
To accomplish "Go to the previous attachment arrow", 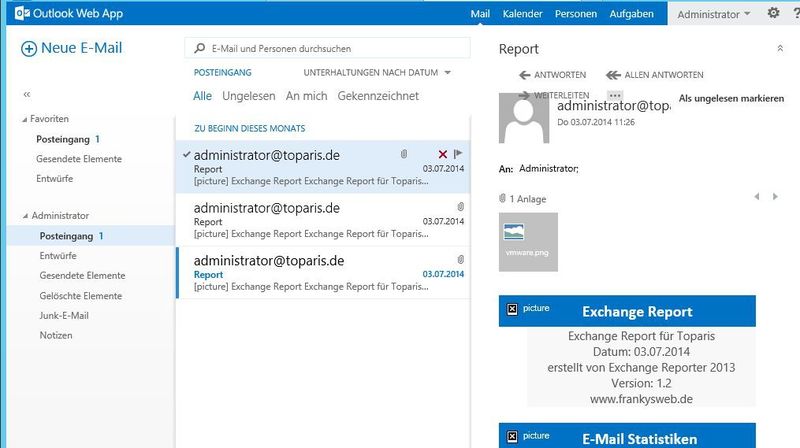I will coord(757,196).
